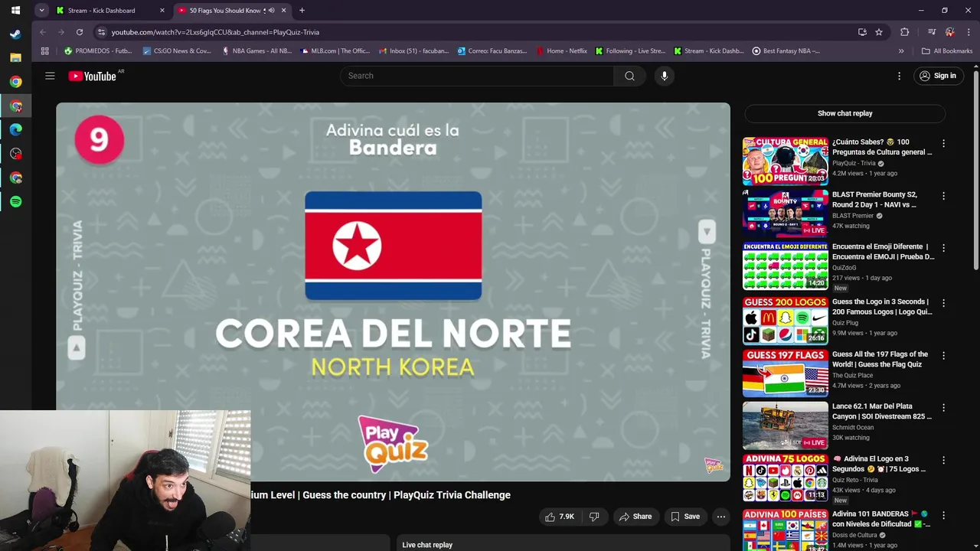The height and width of the screenshot is (551, 980).
Task: Like the video with 7.9K likes
Action: click(x=559, y=517)
